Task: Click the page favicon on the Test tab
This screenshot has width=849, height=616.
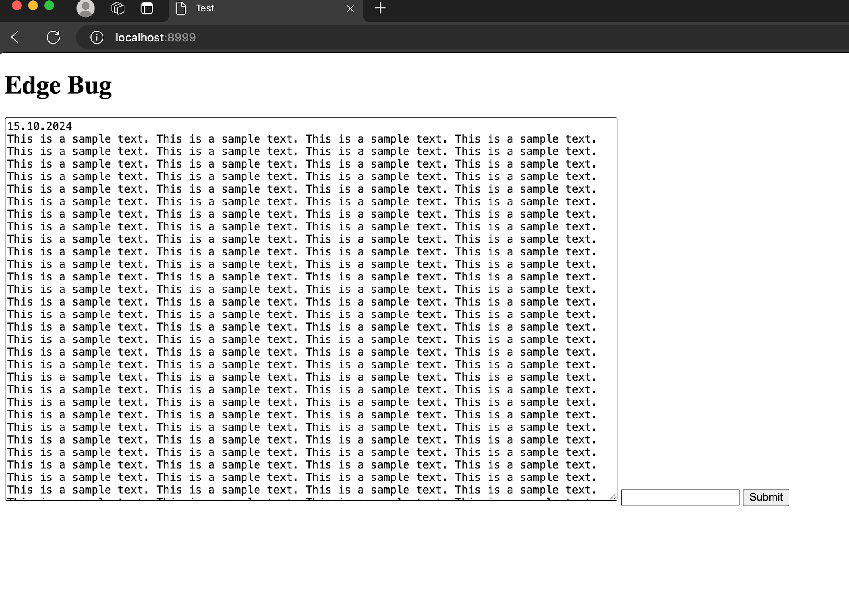Action: click(x=181, y=8)
